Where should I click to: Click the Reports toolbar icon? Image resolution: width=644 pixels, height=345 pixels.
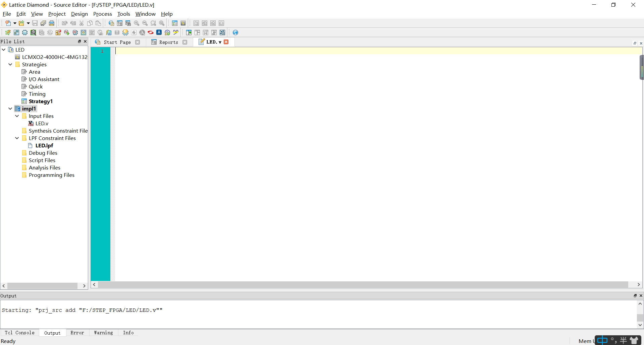point(120,23)
